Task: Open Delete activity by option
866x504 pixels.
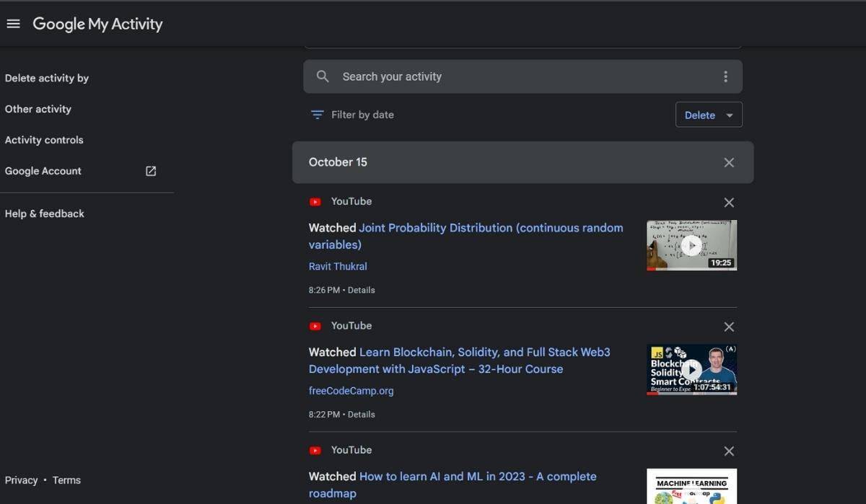Action: (47, 78)
